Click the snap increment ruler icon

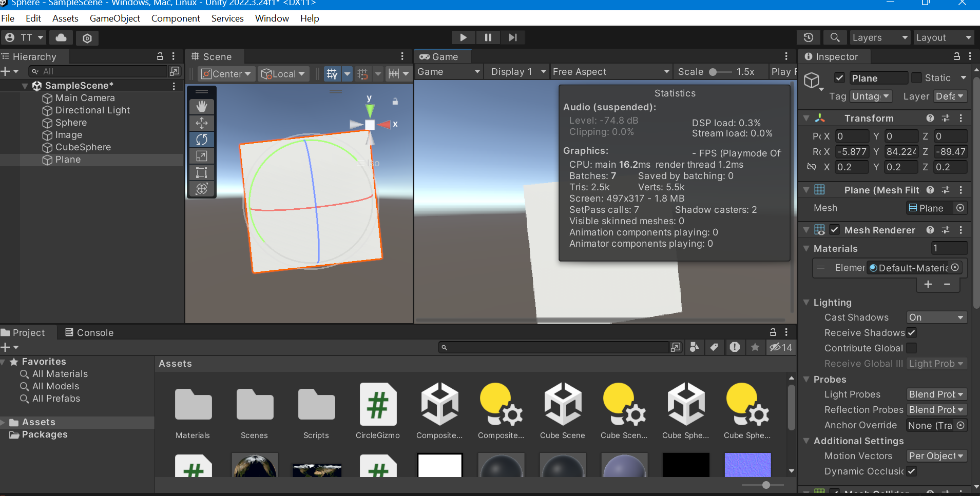tap(394, 74)
